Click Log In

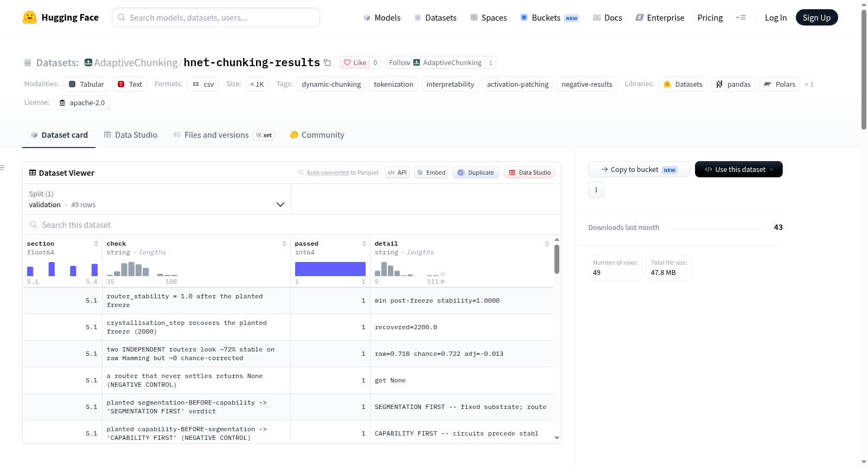(x=776, y=17)
